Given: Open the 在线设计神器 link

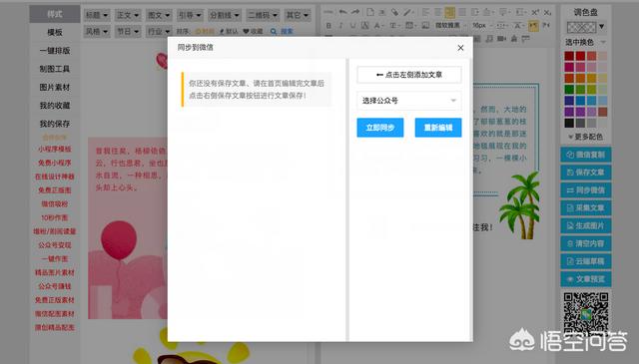Looking at the screenshot, I should 55,177.
